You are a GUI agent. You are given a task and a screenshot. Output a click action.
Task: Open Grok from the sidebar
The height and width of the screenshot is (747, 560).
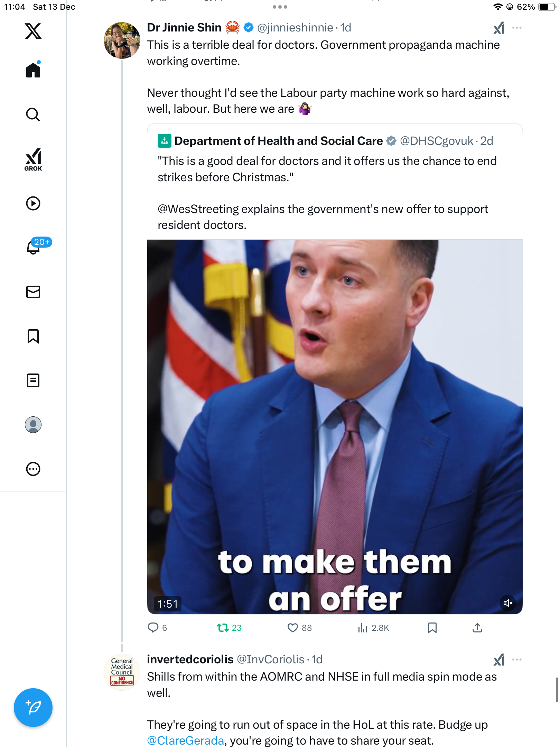(x=33, y=159)
